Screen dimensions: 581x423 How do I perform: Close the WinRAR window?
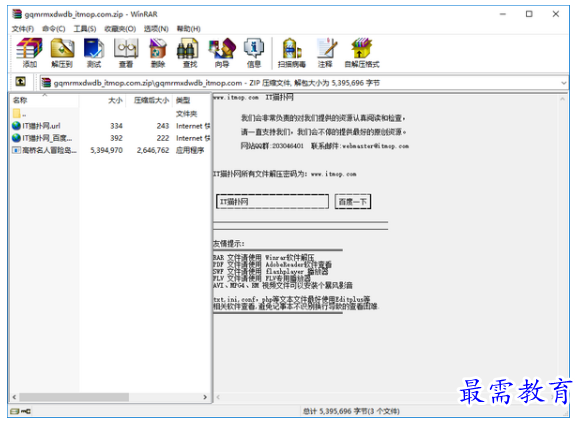[x=555, y=14]
